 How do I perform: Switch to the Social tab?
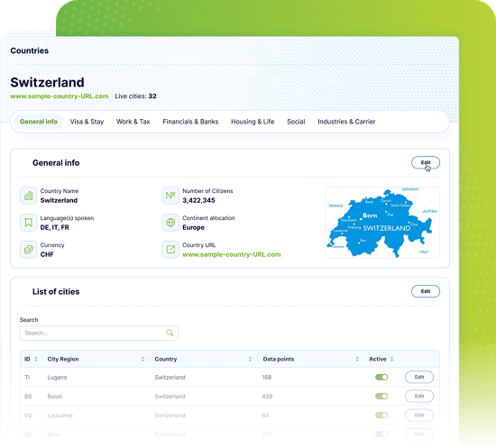(296, 122)
